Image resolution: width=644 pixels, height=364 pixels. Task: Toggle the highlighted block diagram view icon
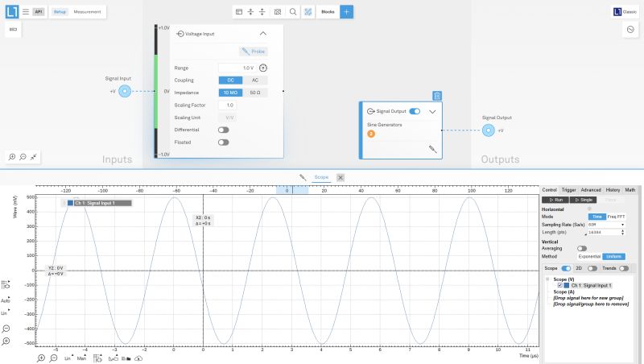pos(308,12)
